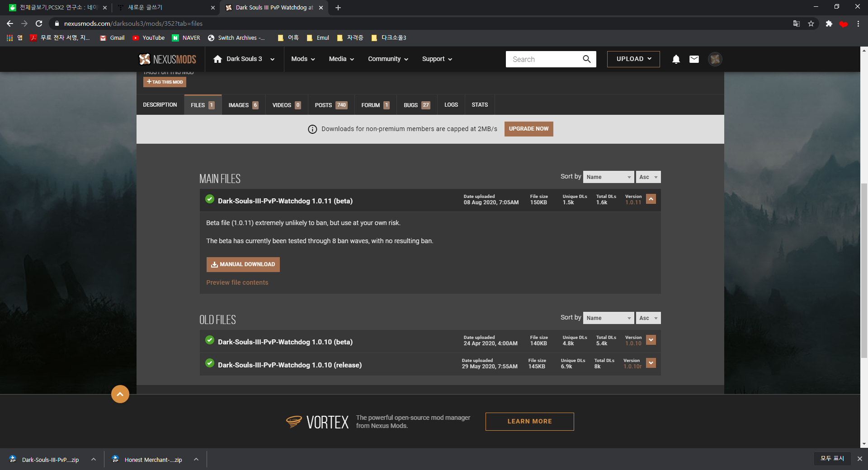Screen dimensions: 868x470
Task: Switch to the Posts tab
Action: coord(331,105)
